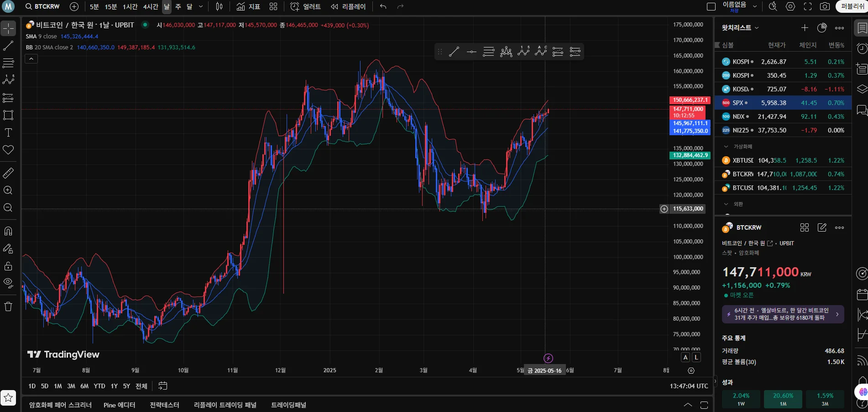Open the go-to-date calendar icon
868x412 pixels.
pos(162,386)
